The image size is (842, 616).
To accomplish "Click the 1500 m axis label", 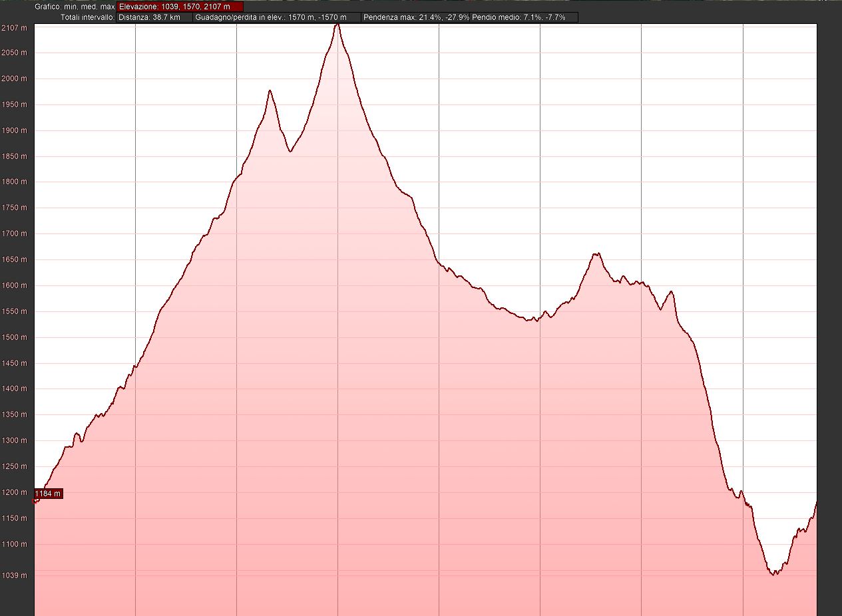I will [13, 337].
